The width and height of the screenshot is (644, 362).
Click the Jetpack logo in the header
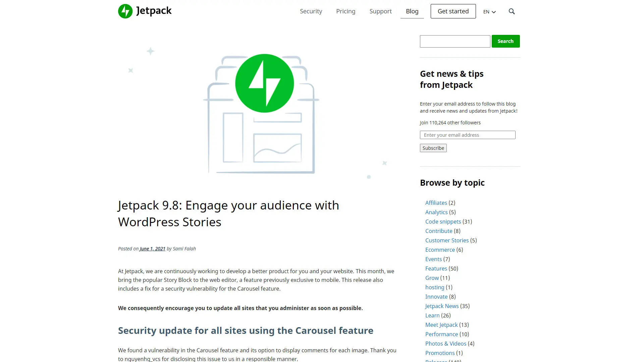click(145, 11)
